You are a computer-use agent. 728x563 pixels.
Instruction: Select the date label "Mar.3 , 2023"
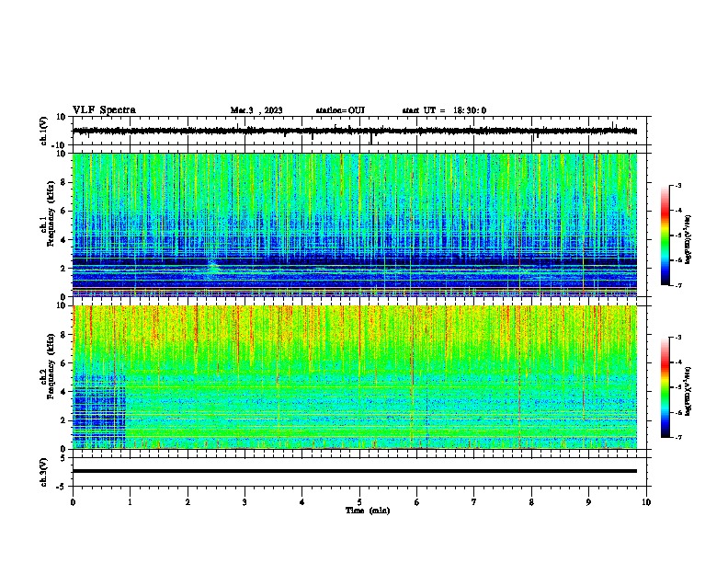256,110
